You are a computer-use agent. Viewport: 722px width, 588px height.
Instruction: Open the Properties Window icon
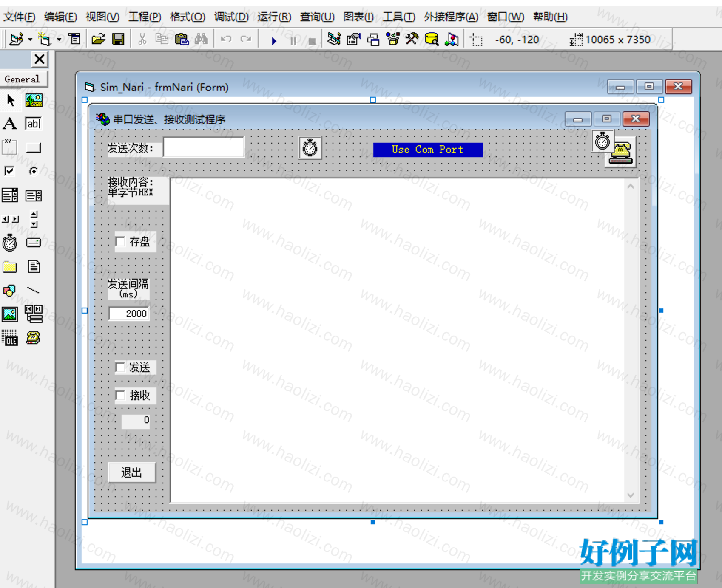353,40
